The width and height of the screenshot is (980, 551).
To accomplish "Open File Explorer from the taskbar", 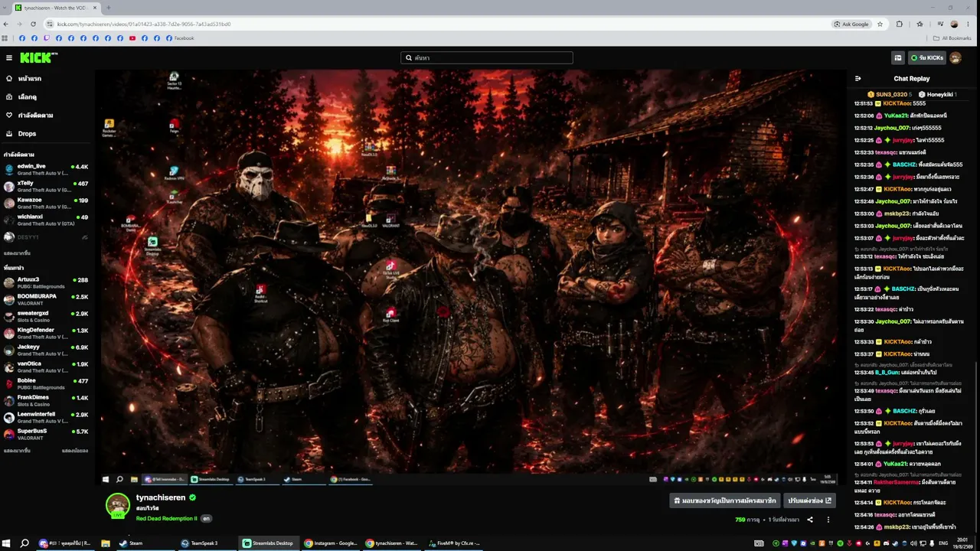I will pos(106,543).
